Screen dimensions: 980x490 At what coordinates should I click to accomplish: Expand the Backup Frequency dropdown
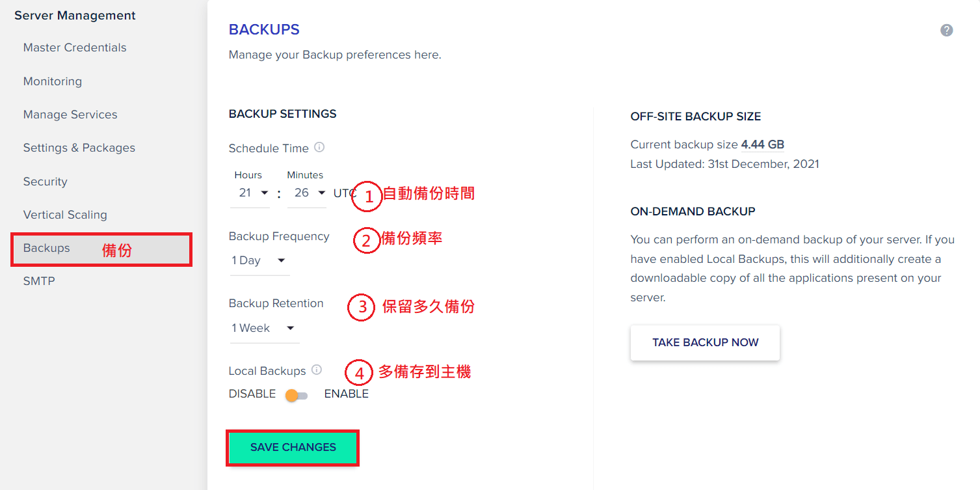[259, 261]
